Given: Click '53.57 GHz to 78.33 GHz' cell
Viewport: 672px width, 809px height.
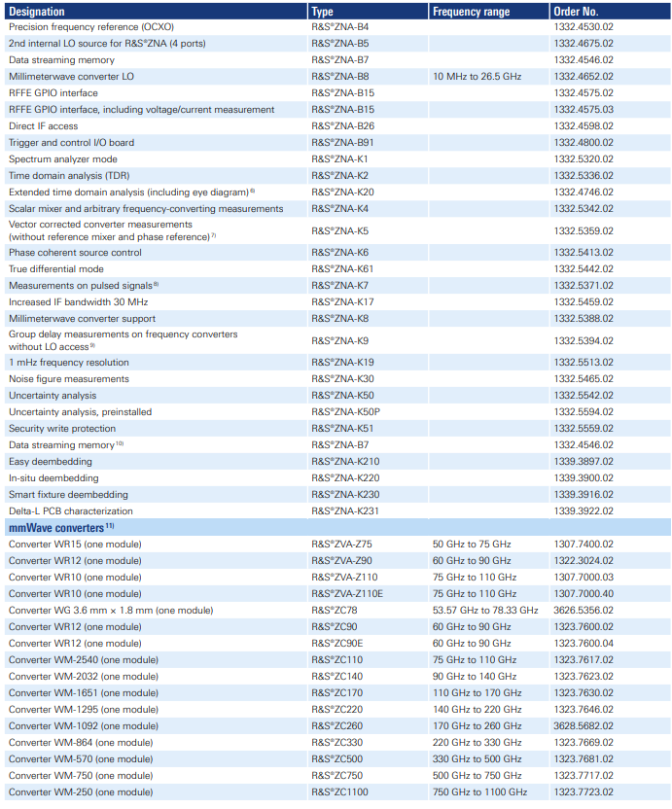Looking at the screenshot, I should (x=485, y=610).
